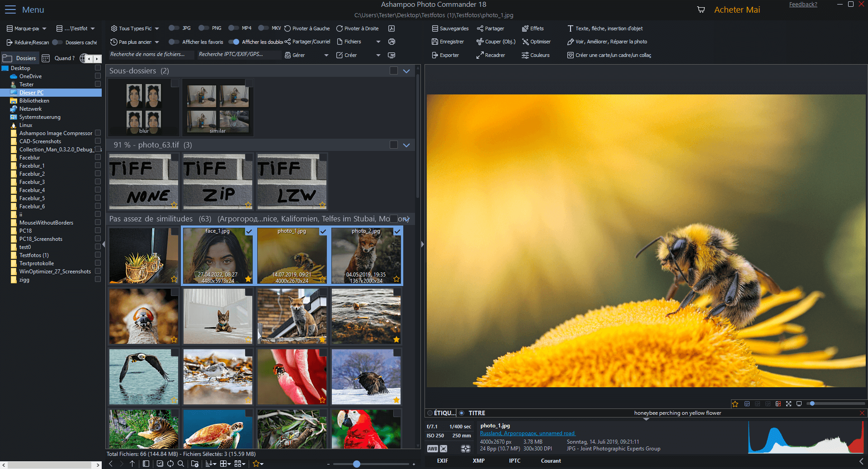Image resolution: width=868 pixels, height=469 pixels.
Task: Click the Enregistrer button
Action: [x=448, y=42]
